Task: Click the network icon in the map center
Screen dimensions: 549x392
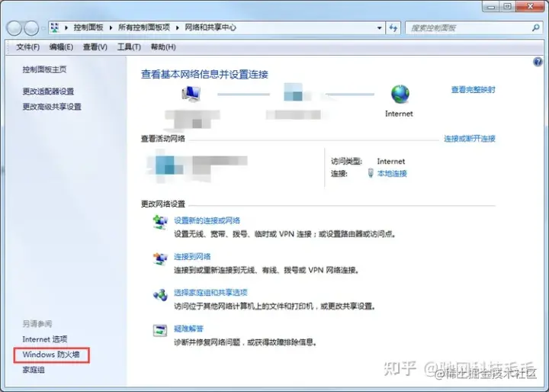Action: pos(293,92)
